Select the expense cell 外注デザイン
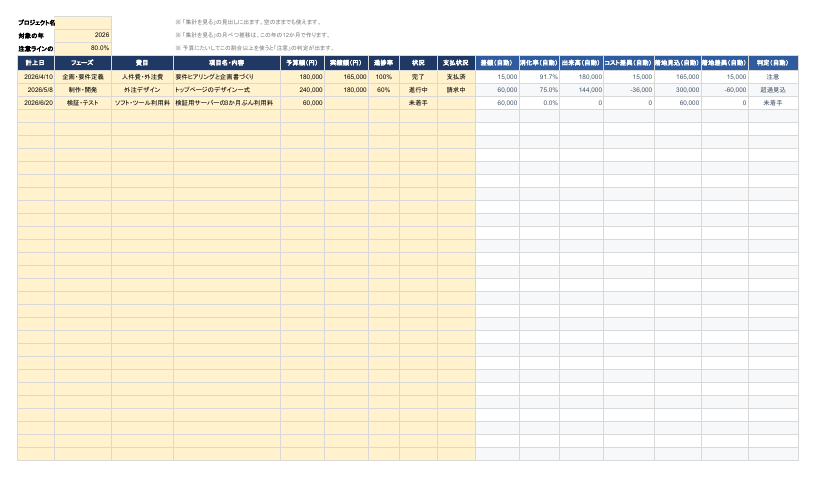The width and height of the screenshot is (815, 477). [x=142, y=90]
